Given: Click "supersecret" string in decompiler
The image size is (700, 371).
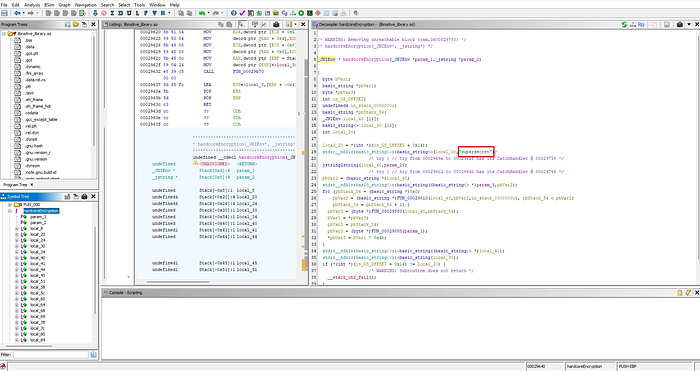Looking at the screenshot, I should pos(476,152).
